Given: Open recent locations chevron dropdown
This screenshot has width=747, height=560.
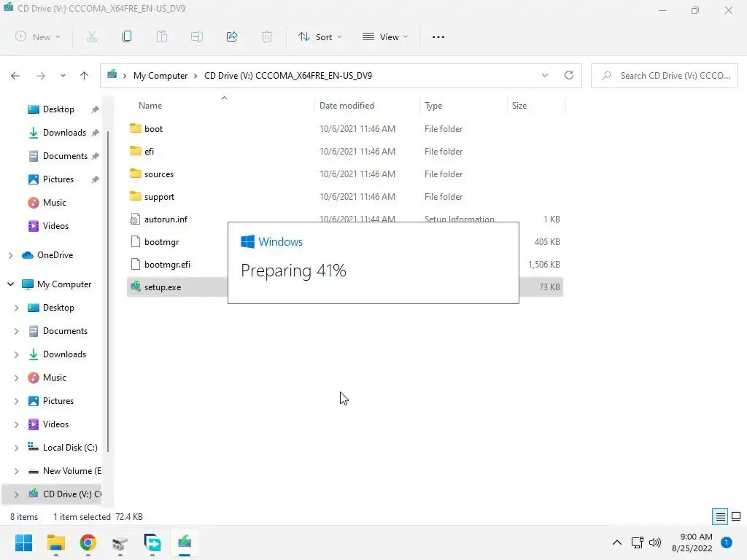Looking at the screenshot, I should point(63,76).
